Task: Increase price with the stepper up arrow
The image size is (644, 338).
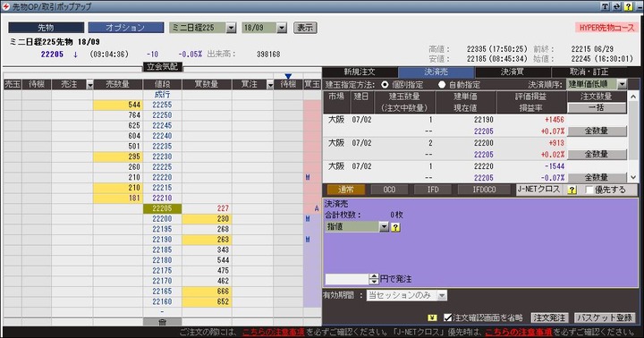Action: (373, 276)
